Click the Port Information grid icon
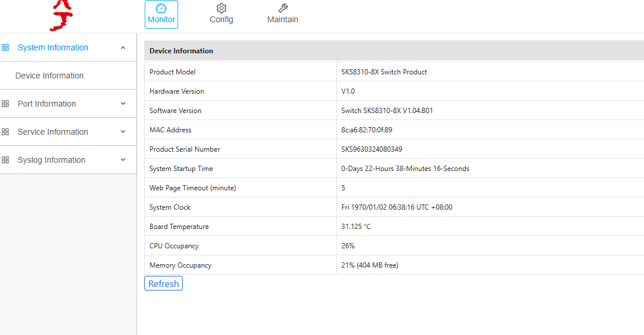The image size is (644, 335). click(x=5, y=104)
